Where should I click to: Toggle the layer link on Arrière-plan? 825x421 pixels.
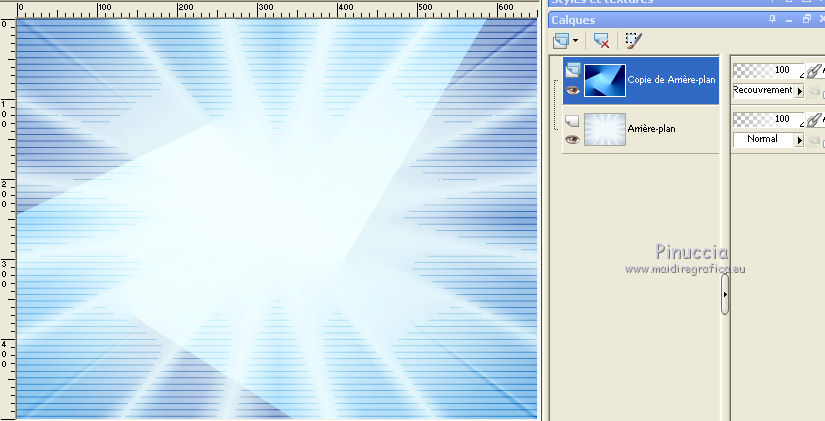[x=815, y=120]
